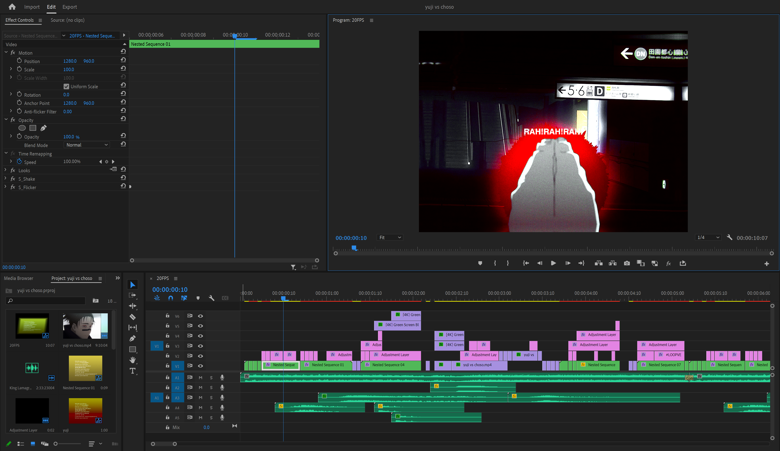Select the Slip tool

132,327
